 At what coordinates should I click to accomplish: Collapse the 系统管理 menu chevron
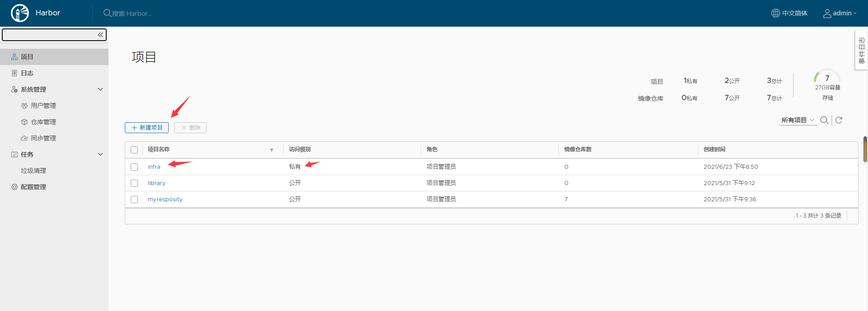click(x=100, y=89)
